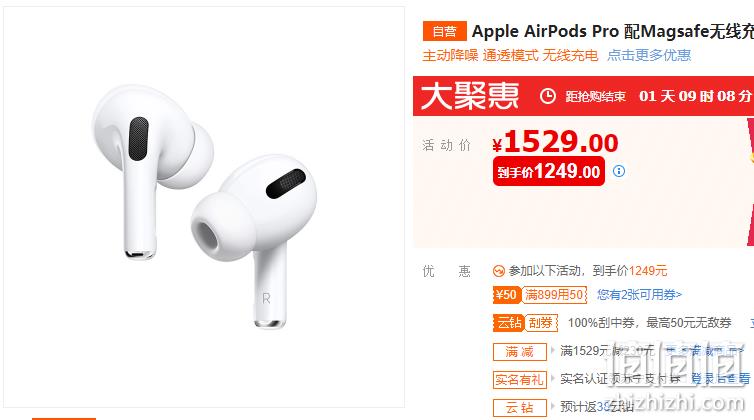Click the 满899用50 coupon

coord(554,294)
